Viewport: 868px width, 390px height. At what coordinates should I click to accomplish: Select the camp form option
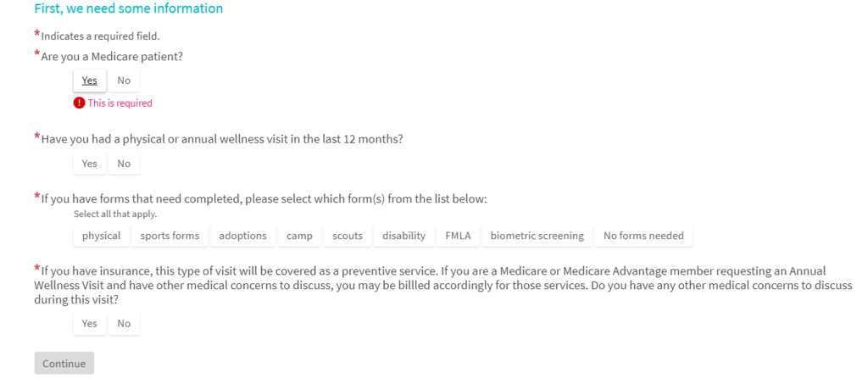tap(299, 236)
